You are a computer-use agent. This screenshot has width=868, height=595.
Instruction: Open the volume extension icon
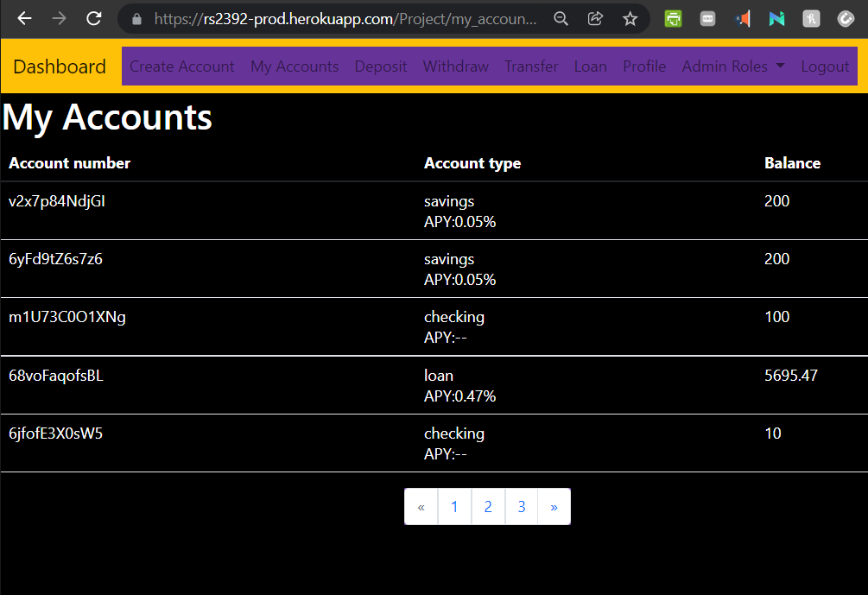click(742, 18)
